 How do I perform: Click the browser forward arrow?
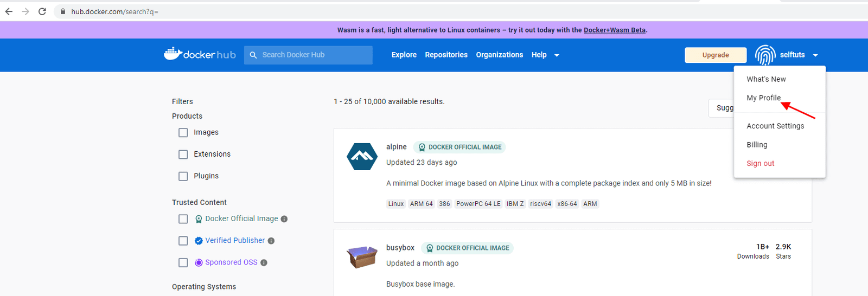tap(25, 11)
